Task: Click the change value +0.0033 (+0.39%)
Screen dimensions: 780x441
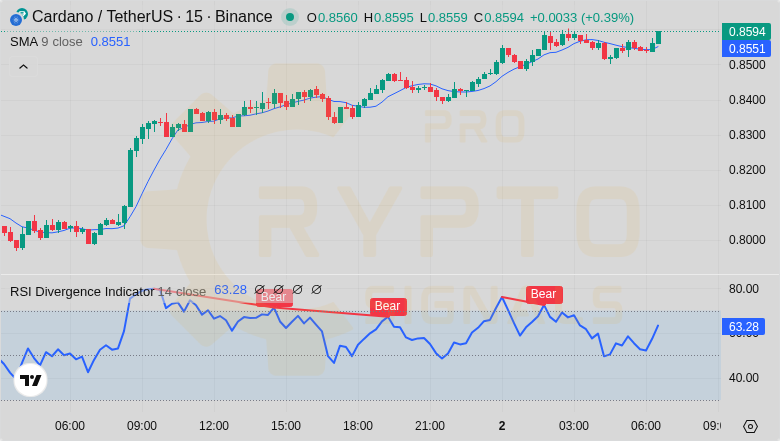Action: pos(582,18)
